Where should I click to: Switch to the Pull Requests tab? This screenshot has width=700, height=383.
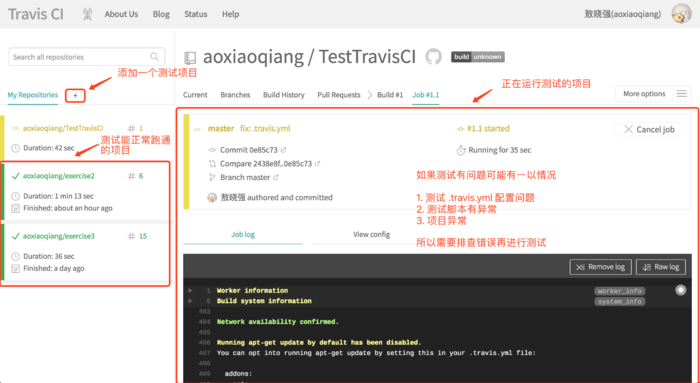coord(339,95)
